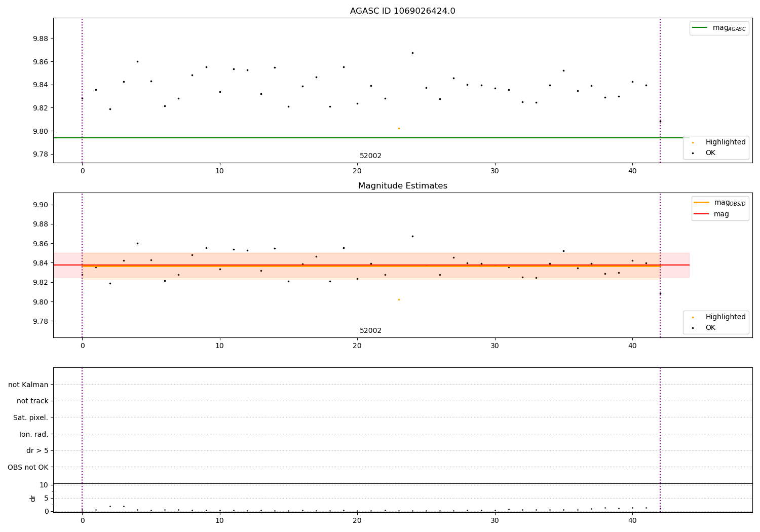
Task: Click the red 'mag' legend line sample
Action: coord(701,214)
